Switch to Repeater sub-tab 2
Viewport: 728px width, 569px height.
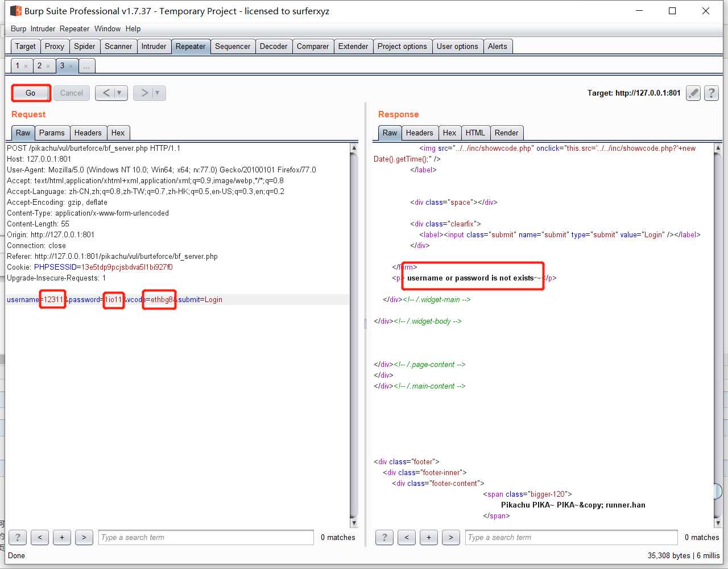click(39, 65)
